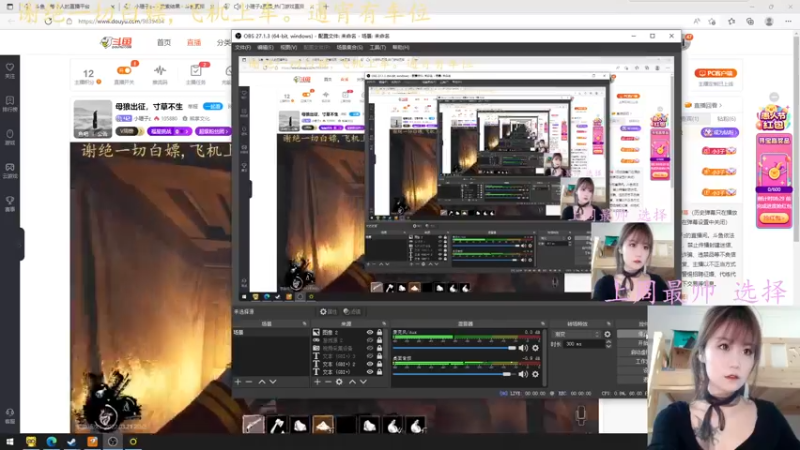Image resolution: width=800 pixels, height=450 pixels.
Task: Toggle visibility of the 视频采集设备 source
Action: (x=370, y=348)
